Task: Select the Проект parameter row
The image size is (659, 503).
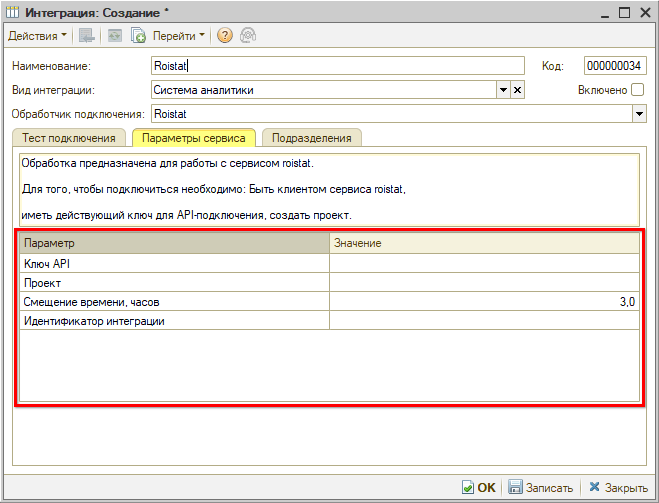Action: [330, 283]
